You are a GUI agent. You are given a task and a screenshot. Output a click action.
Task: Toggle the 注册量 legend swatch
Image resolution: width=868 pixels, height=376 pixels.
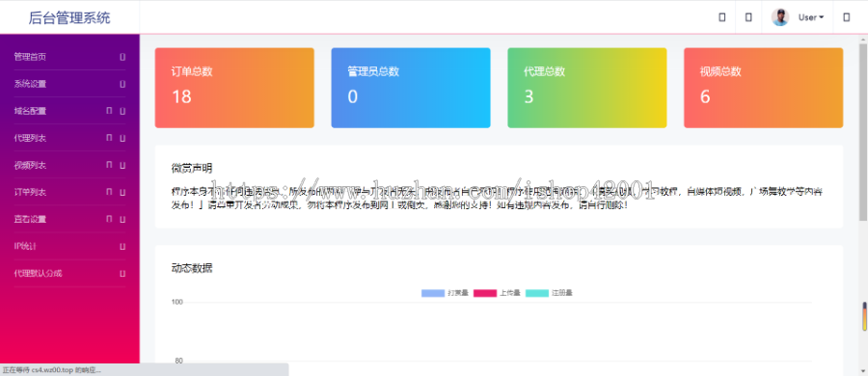pyautogui.click(x=537, y=293)
